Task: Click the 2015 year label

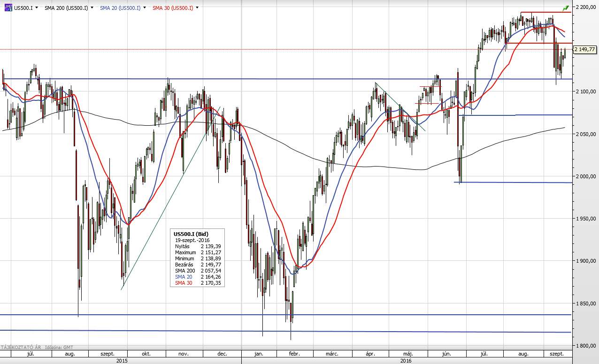Action: (x=122, y=361)
